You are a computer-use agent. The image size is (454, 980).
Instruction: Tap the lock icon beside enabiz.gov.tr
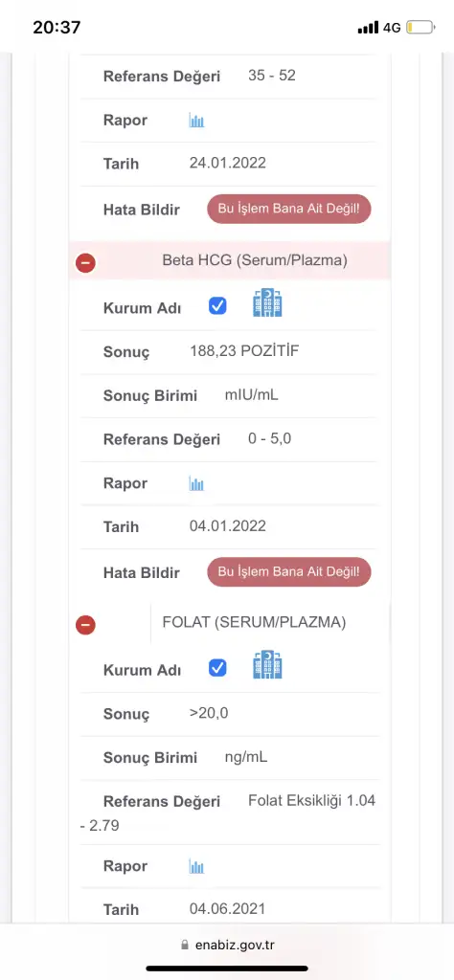[184, 945]
